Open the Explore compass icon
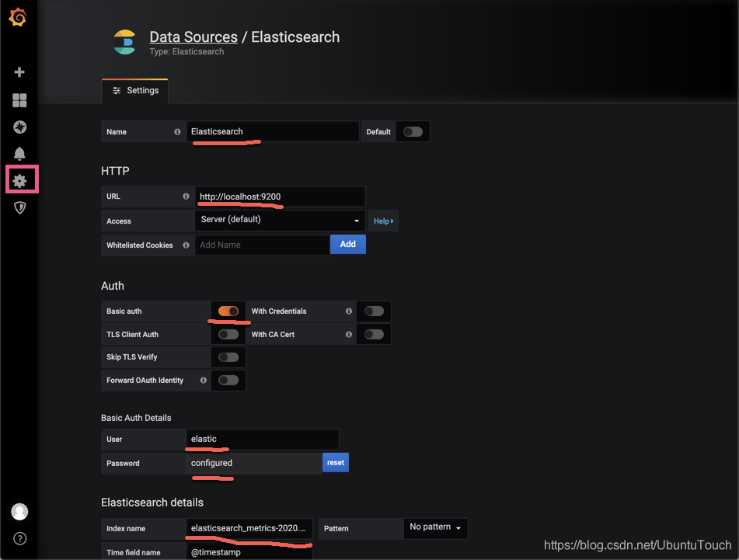Screen dimensions: 739x560 click(19, 127)
